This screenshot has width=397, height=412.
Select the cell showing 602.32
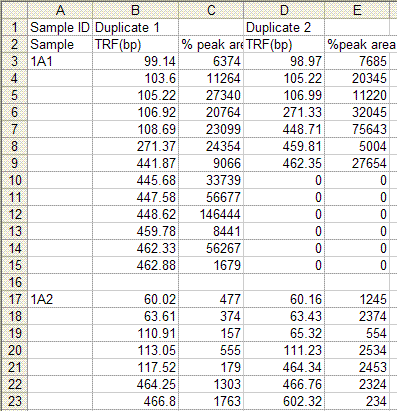(x=284, y=401)
